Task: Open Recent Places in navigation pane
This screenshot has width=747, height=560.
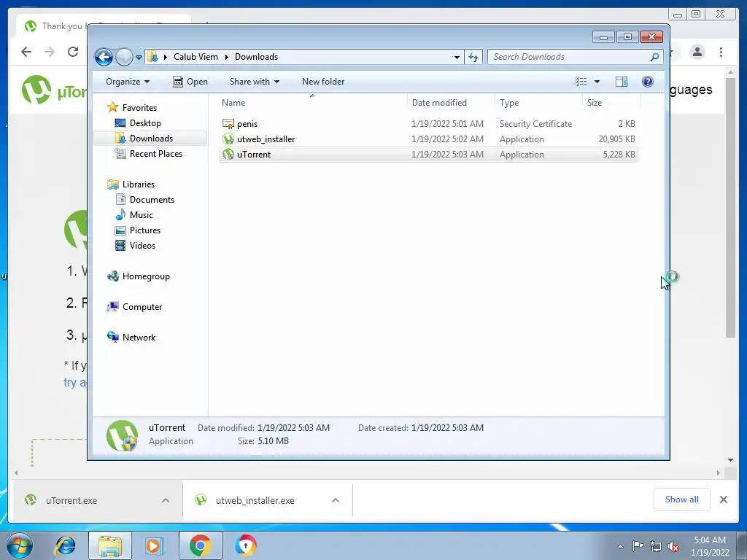Action: 156,153
